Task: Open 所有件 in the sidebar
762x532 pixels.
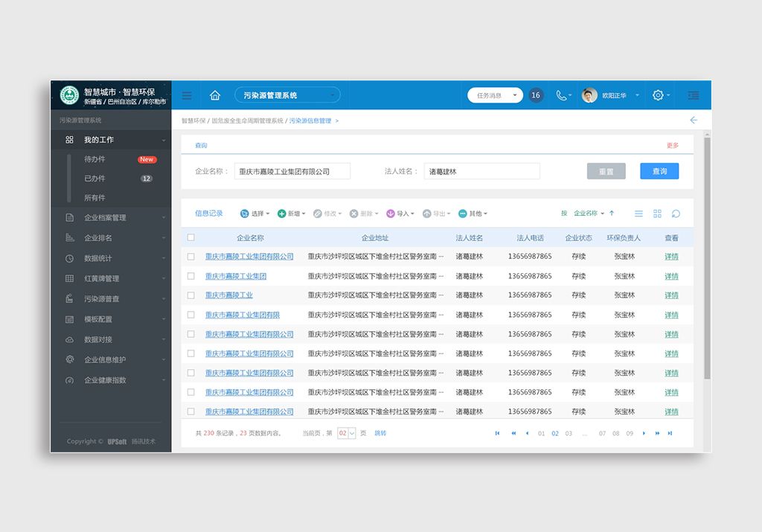Action: click(x=95, y=198)
